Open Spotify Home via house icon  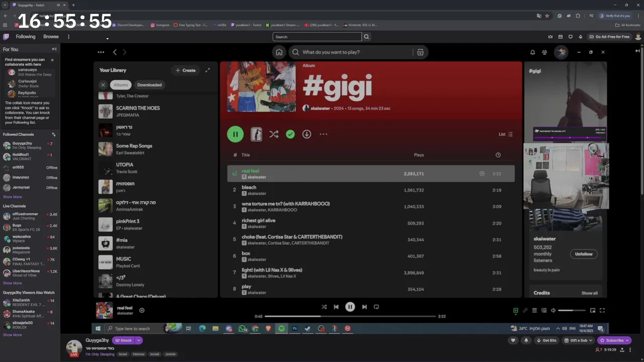point(279,52)
